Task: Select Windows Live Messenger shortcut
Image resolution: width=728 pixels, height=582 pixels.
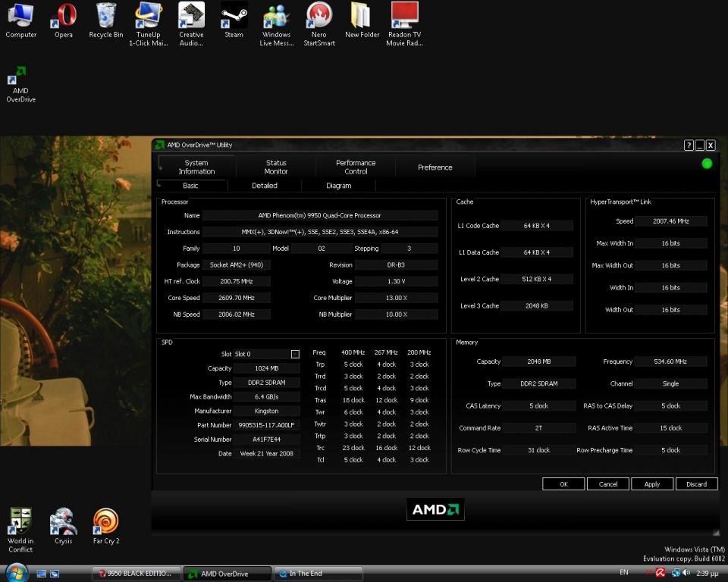Action: (277, 24)
